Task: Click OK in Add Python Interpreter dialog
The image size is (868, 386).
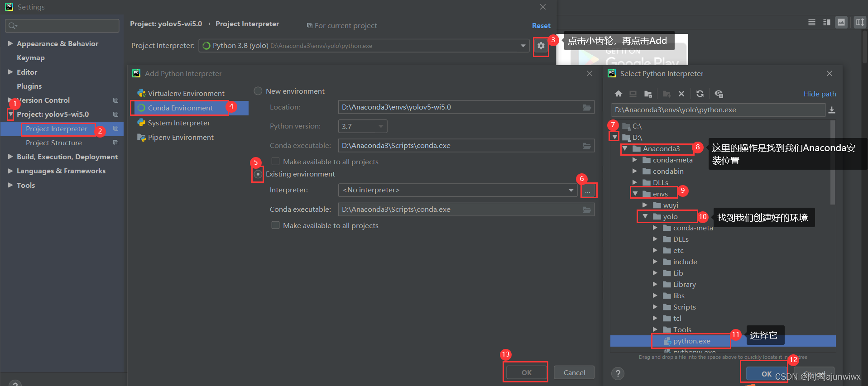Action: [527, 373]
